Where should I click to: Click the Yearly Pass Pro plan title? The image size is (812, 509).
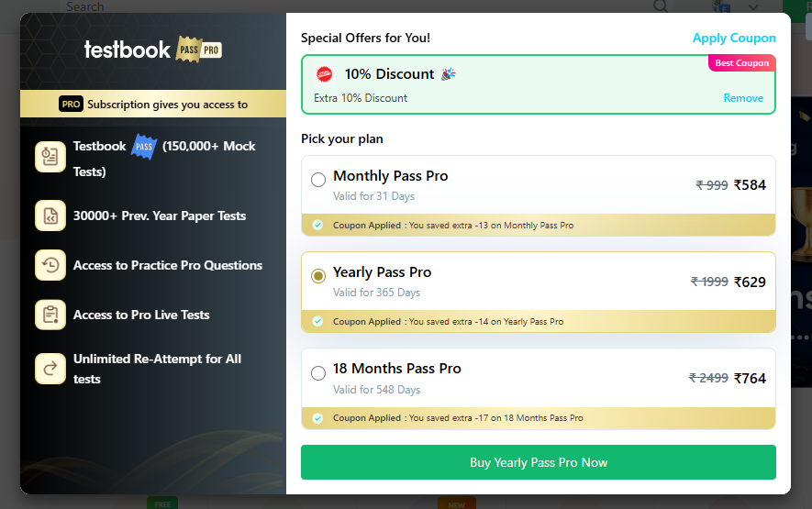(x=383, y=272)
